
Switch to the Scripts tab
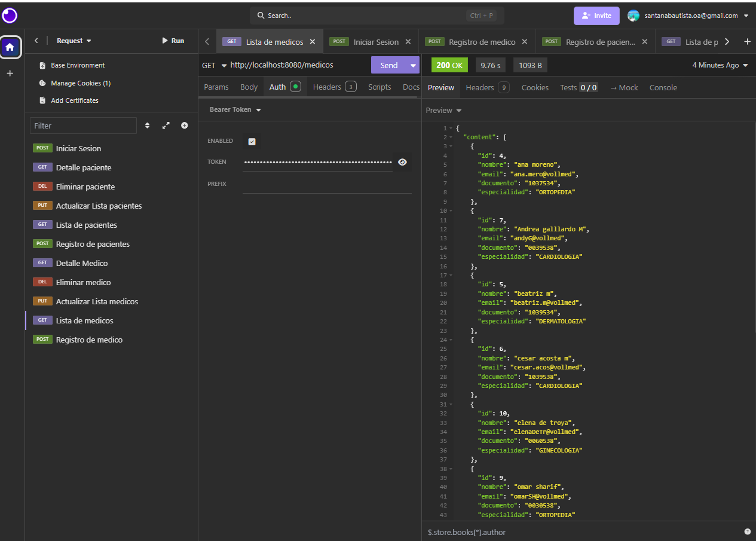coord(379,87)
